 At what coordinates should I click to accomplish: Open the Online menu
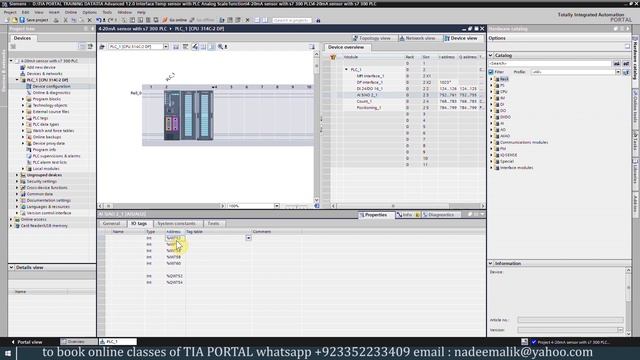coord(71,12)
